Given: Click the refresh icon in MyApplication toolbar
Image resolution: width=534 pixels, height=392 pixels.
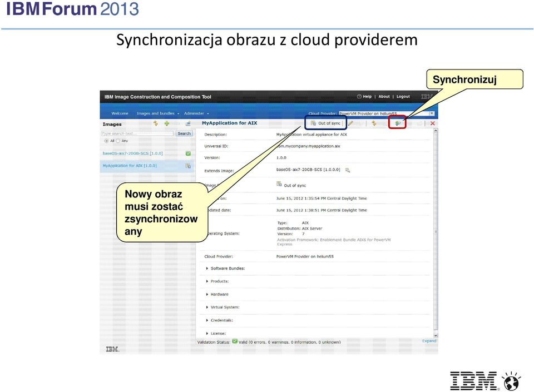Looking at the screenshot, I should tap(374, 123).
